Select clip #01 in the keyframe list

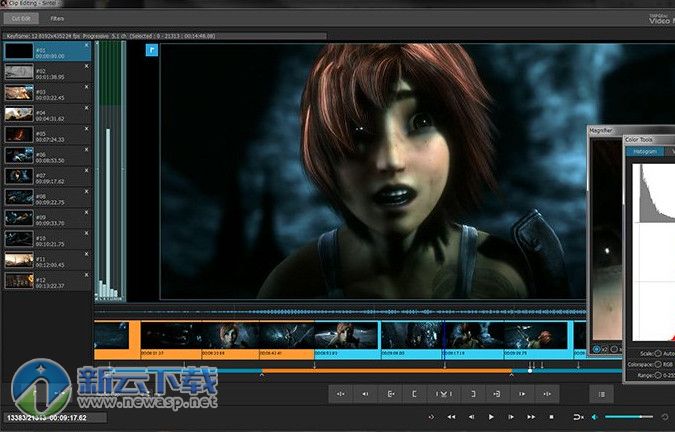(x=47, y=51)
